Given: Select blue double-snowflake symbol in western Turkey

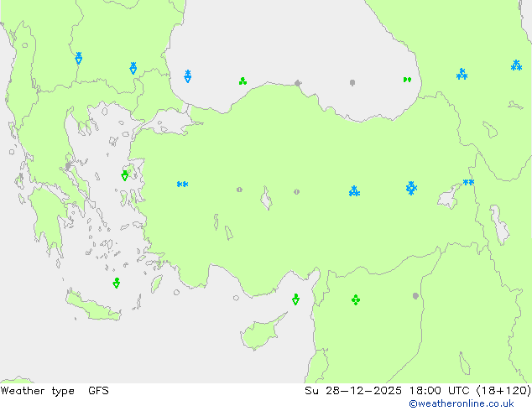Looking at the screenshot, I should point(183,185).
